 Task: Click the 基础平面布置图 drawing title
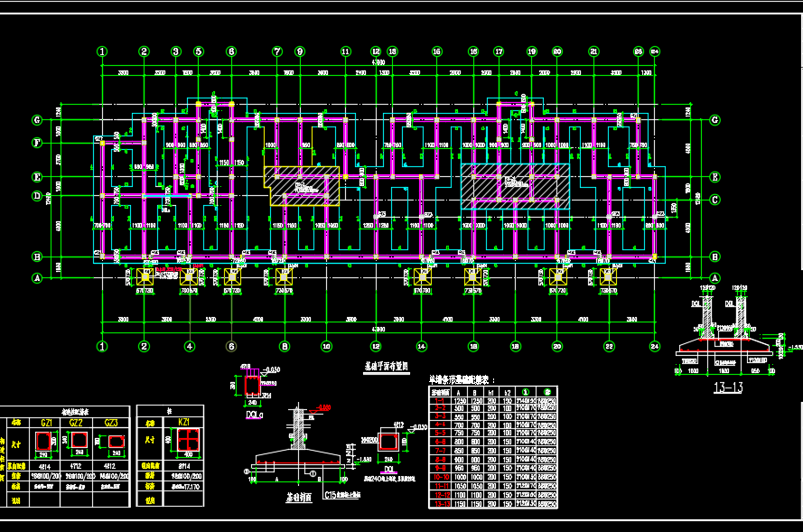click(x=386, y=367)
